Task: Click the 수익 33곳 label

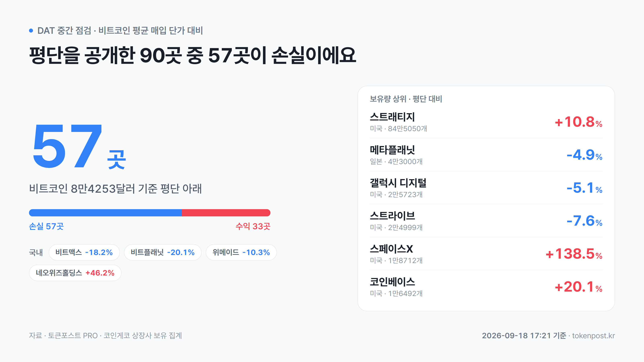Action: (253, 226)
